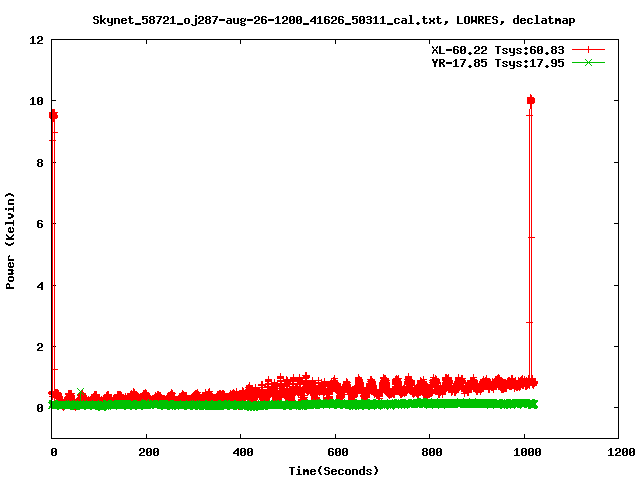640x480 pixels.
Task: Click the XL-60.22 Tsys:60.83 legend label
Action: [x=498, y=50]
